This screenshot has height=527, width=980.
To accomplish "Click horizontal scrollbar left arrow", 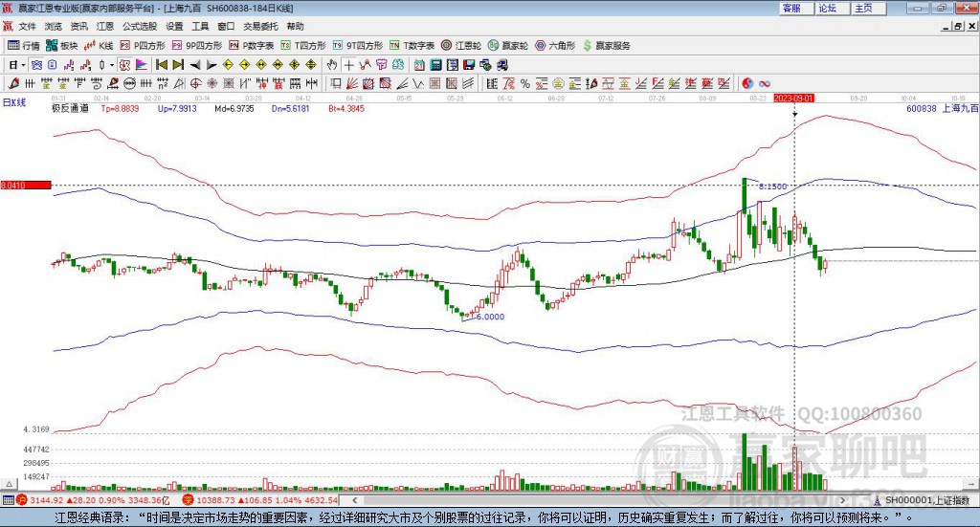I will tap(355, 500).
